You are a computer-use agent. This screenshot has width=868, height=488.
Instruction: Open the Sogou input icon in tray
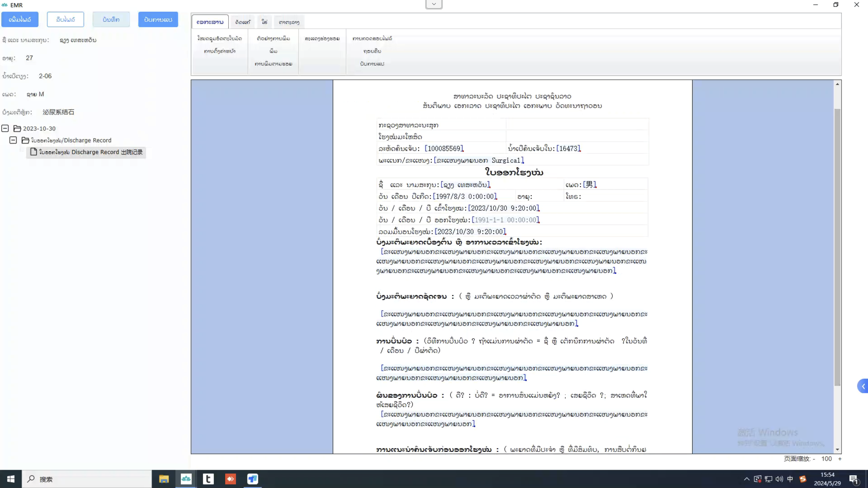click(803, 479)
